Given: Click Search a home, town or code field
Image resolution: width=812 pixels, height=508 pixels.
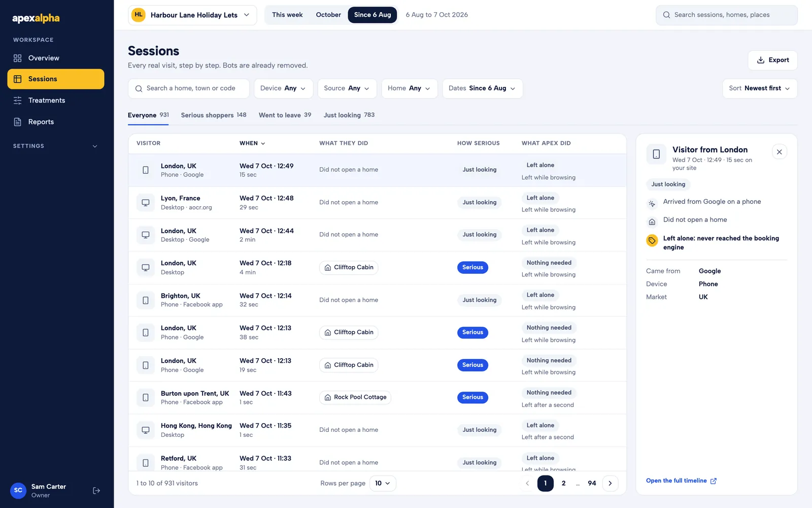Looking at the screenshot, I should coord(189,88).
